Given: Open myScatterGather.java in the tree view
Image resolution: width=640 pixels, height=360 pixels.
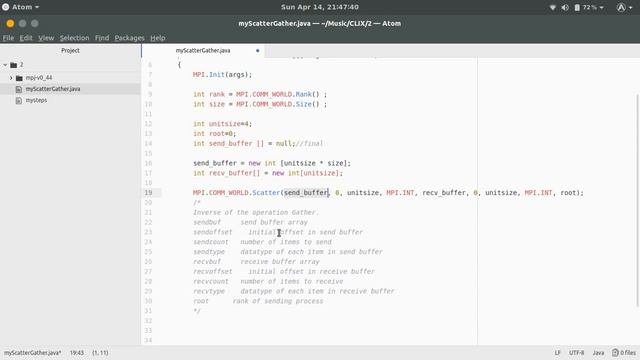Looking at the screenshot, I should (53, 89).
